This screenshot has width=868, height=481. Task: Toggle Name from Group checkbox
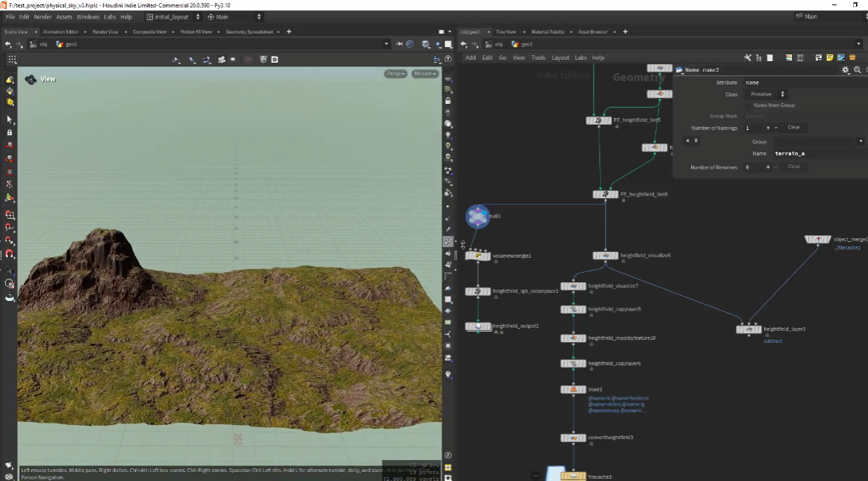(x=748, y=105)
